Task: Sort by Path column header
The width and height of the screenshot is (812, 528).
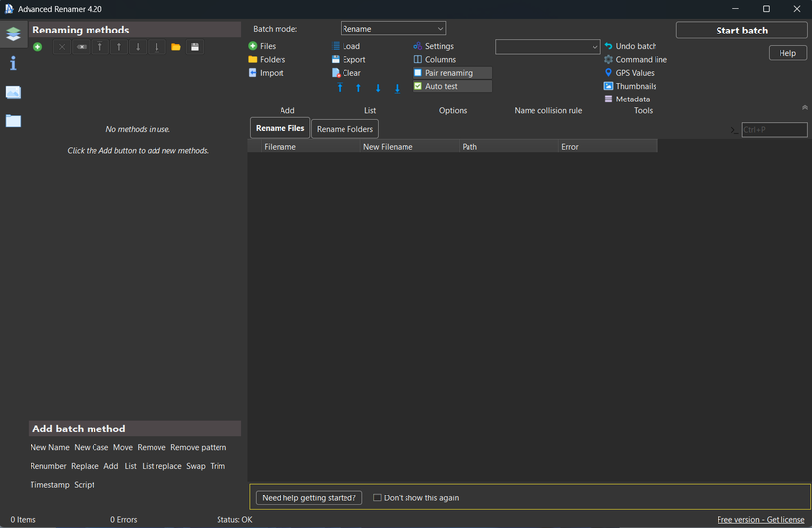Action: (509, 147)
